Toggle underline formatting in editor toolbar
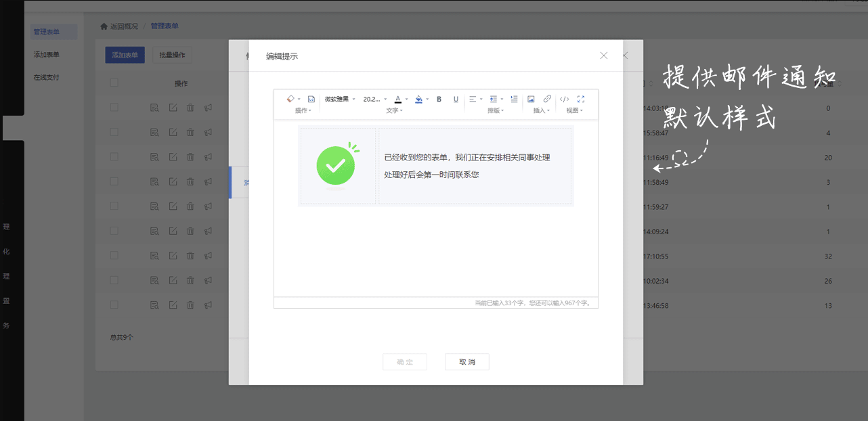Screen dimensions: 868x421 456,99
